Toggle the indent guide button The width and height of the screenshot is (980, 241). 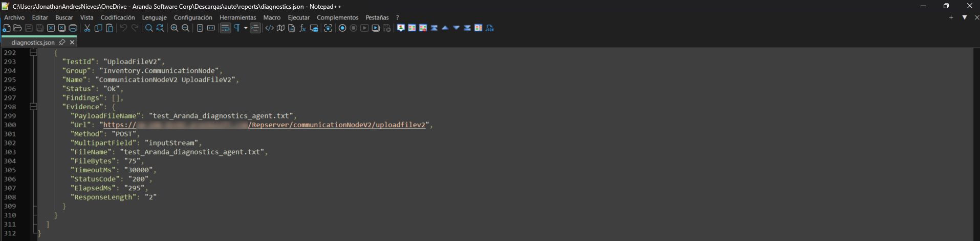(x=255, y=28)
